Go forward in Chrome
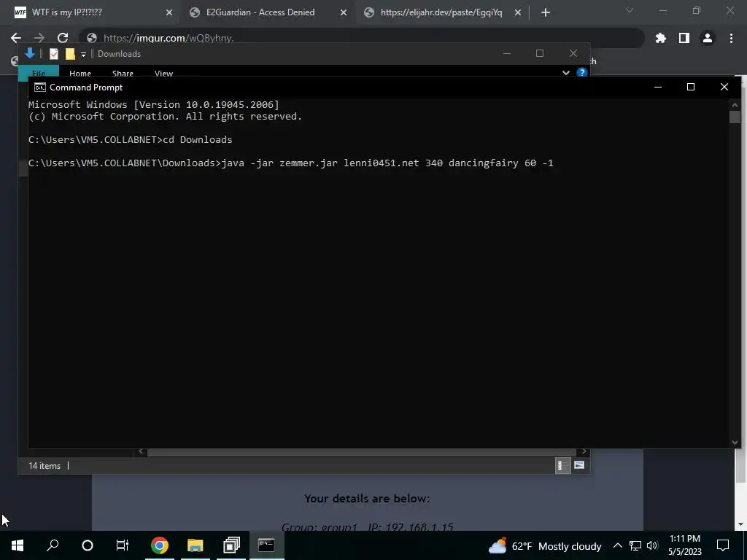Viewport: 747px width, 560px height. point(39,38)
